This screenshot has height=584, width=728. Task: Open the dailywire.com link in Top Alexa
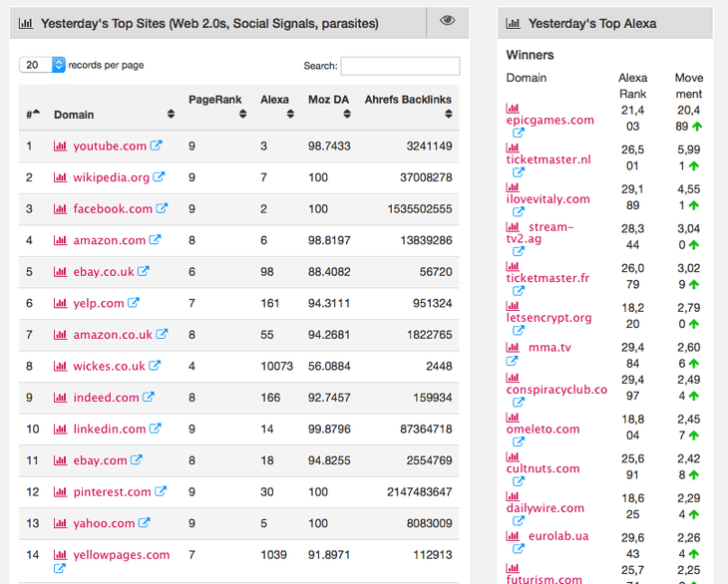[x=545, y=508]
